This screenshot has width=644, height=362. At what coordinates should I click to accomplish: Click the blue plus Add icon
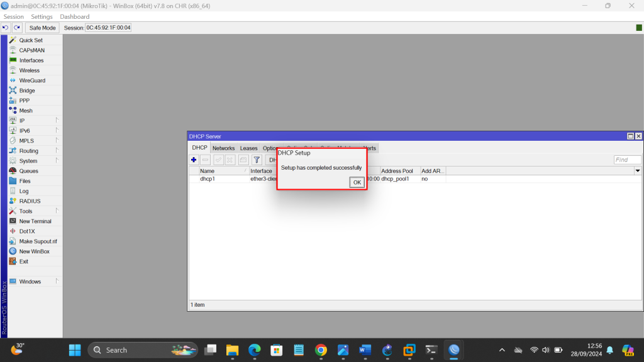(194, 160)
